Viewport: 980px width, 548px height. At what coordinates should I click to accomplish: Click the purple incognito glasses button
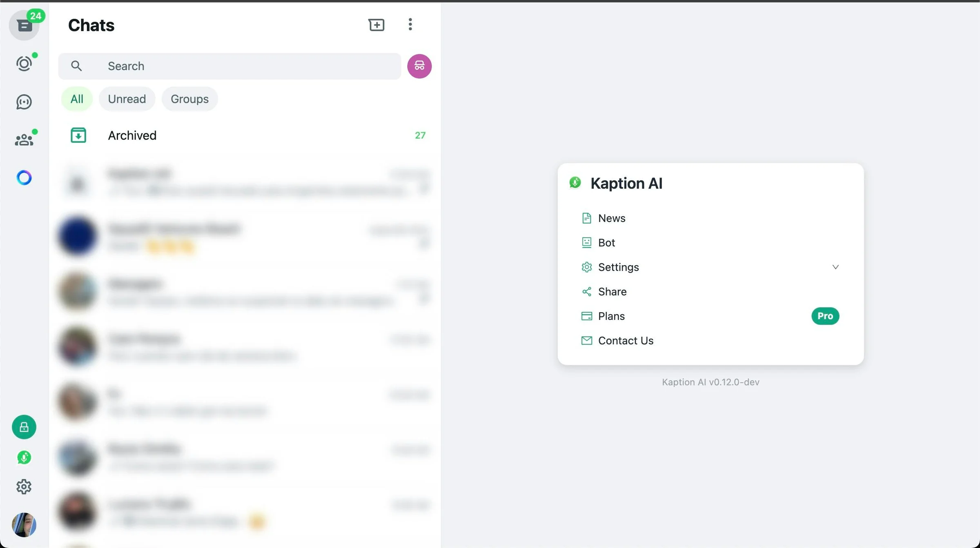pyautogui.click(x=419, y=66)
